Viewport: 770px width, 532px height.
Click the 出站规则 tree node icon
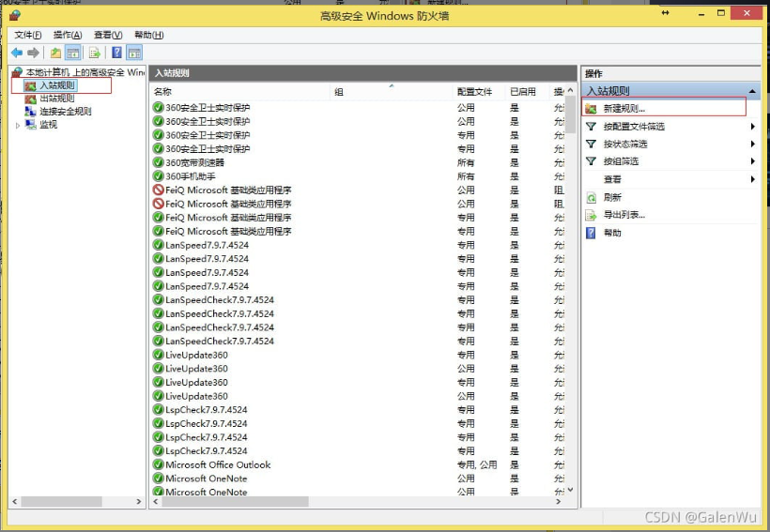pyautogui.click(x=30, y=99)
